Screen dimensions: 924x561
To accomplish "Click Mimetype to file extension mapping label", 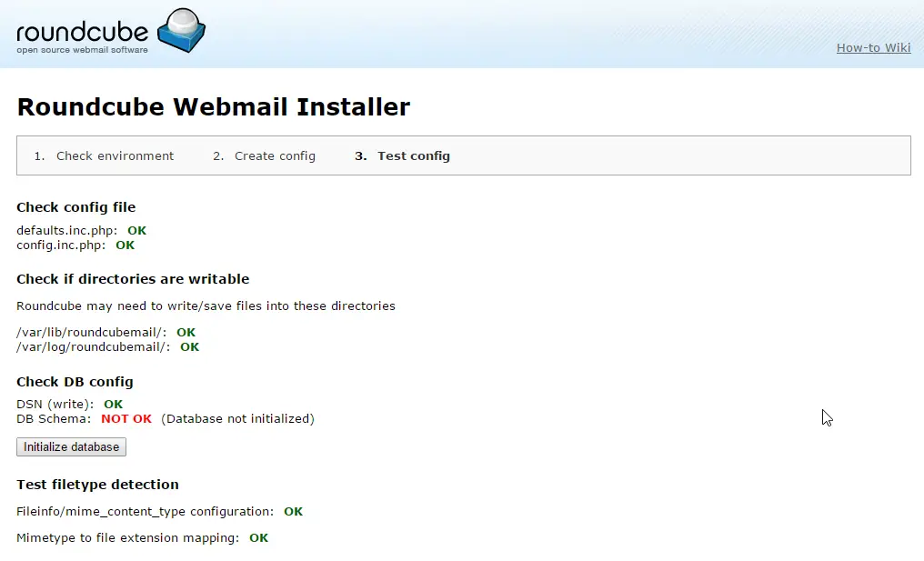I will 128,538.
